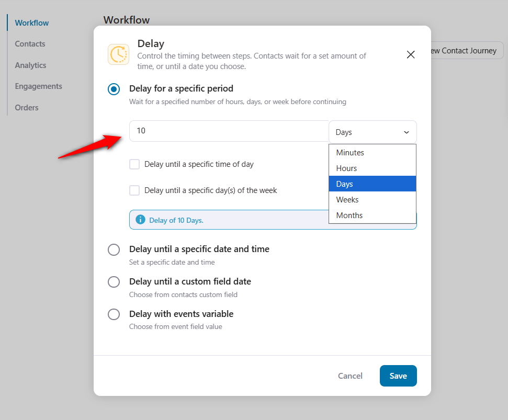
Task: Select Delay with events variable radio
Action: [114, 314]
